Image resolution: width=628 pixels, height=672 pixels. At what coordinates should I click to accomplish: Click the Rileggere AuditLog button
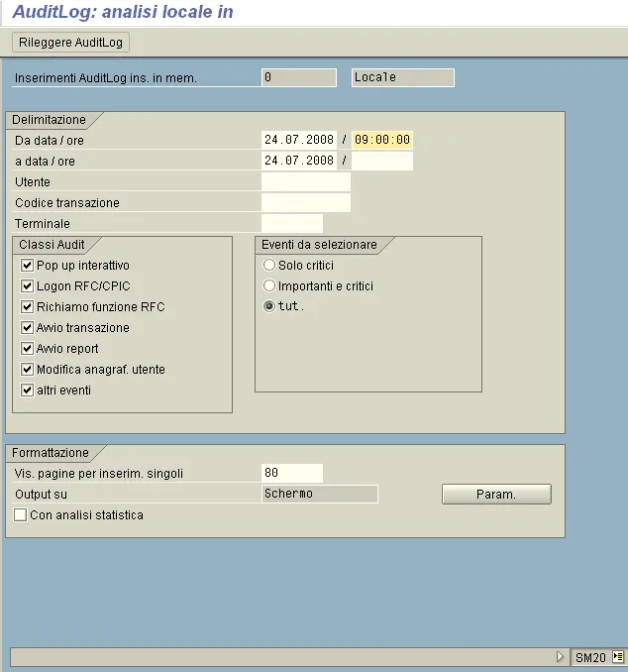[x=72, y=43]
